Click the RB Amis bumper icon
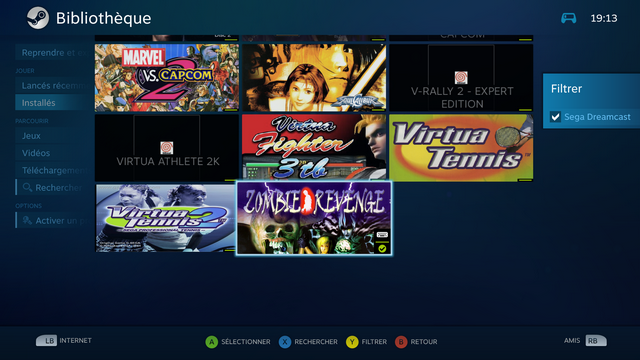640x360 pixels. tap(596, 340)
